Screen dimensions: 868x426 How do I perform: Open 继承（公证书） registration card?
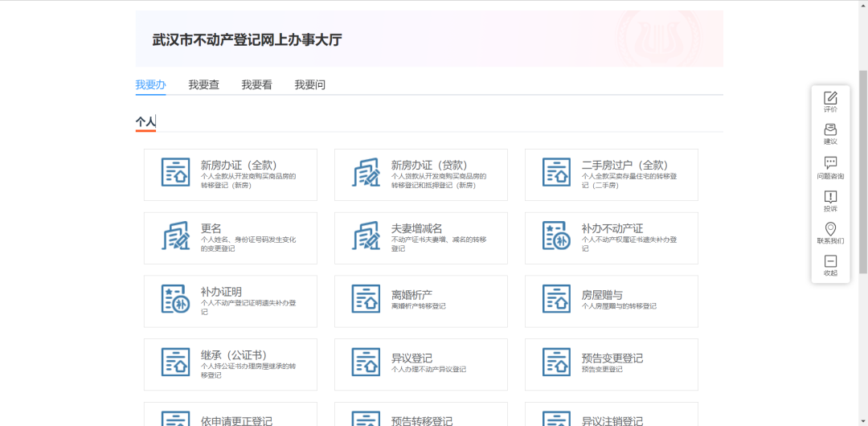pos(230,364)
